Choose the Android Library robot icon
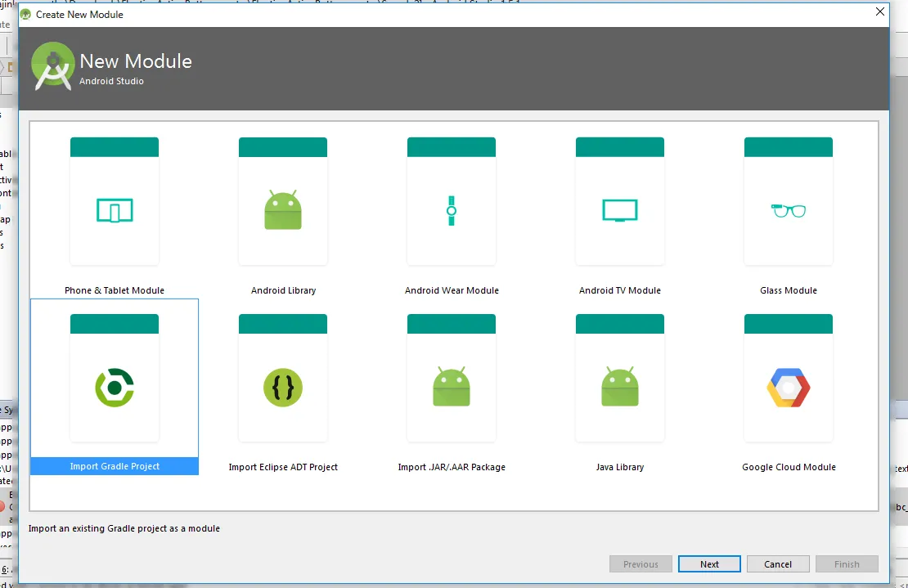The height and width of the screenshot is (588, 908). coord(282,209)
